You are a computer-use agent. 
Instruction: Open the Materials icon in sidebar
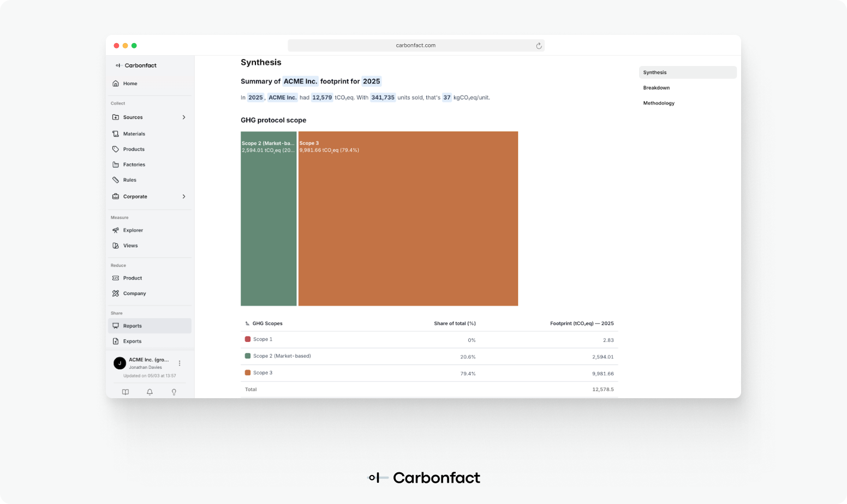point(116,134)
